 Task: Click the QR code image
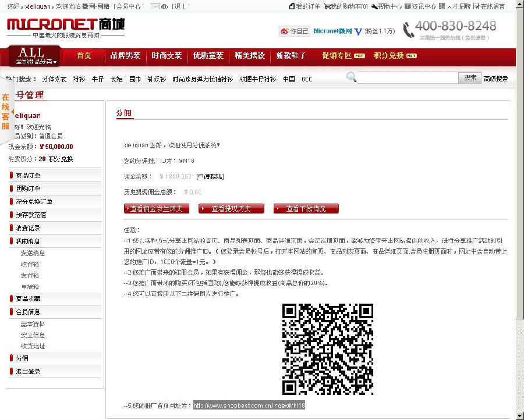(x=328, y=349)
